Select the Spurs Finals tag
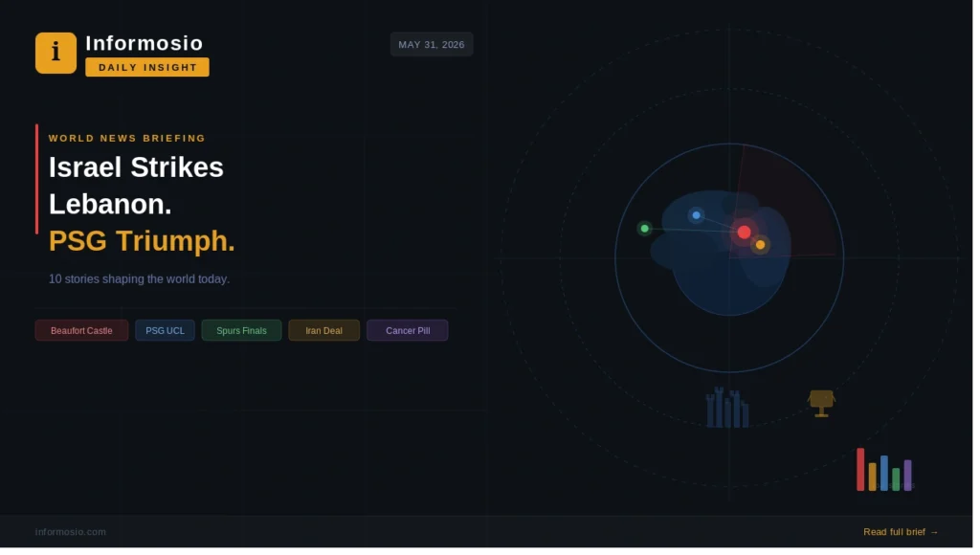The image size is (980, 555). [x=242, y=332]
